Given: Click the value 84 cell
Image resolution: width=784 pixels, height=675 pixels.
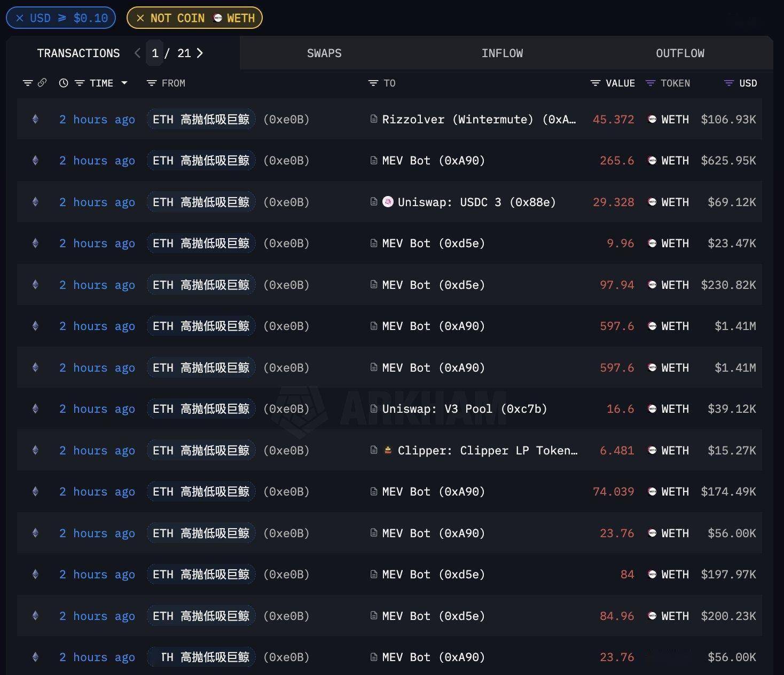Looking at the screenshot, I should coord(628,574).
